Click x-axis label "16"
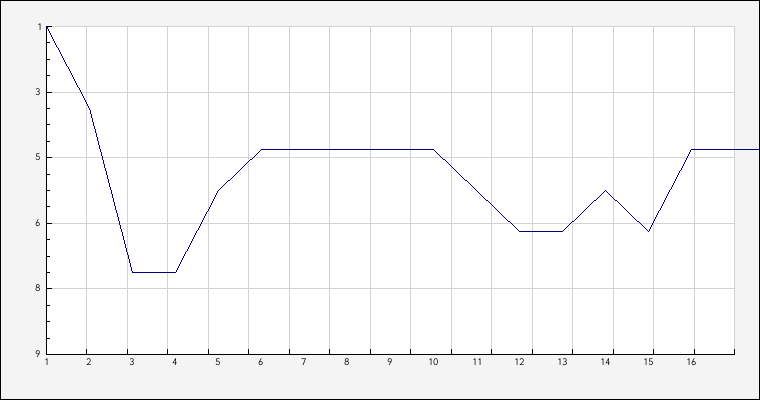Image resolution: width=760 pixels, height=400 pixels. click(x=692, y=362)
